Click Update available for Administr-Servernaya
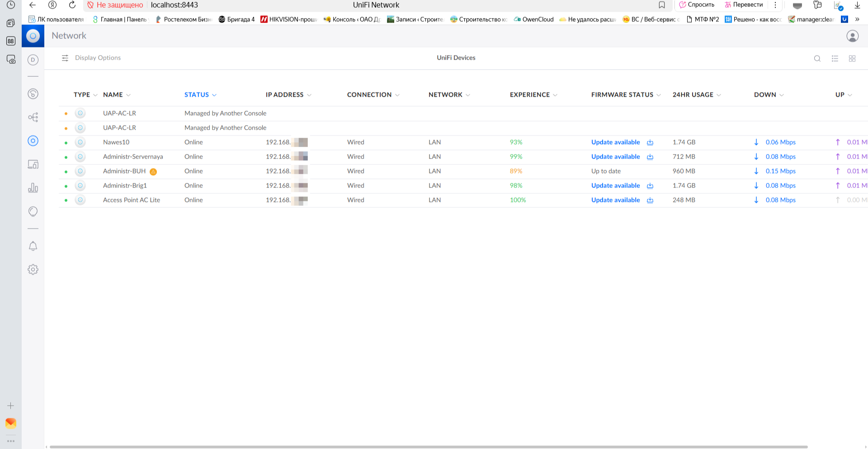The height and width of the screenshot is (449, 868). click(x=615, y=157)
